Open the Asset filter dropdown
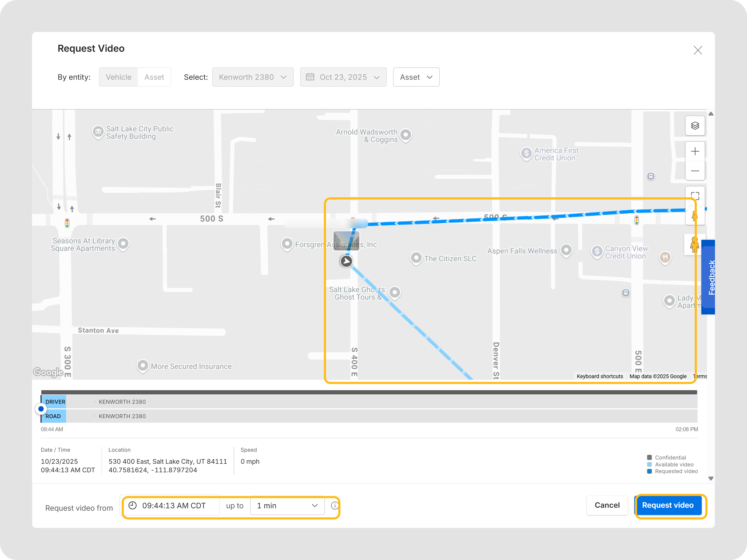 pyautogui.click(x=416, y=77)
